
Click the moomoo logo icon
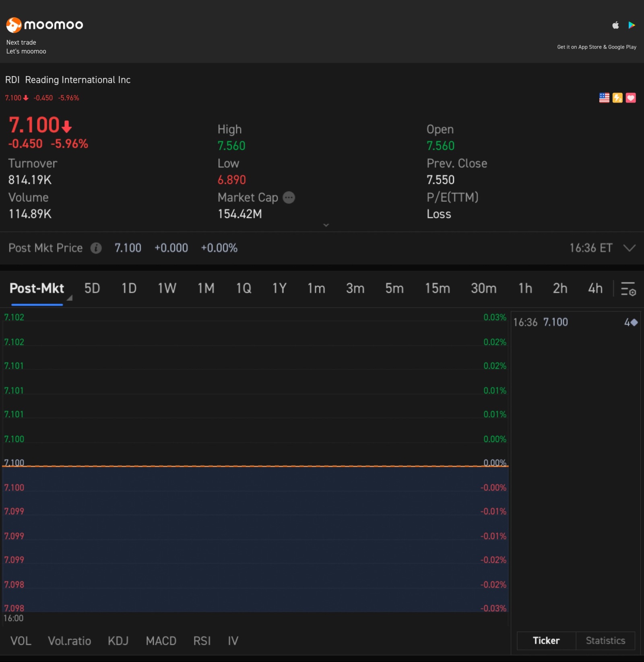point(14,25)
